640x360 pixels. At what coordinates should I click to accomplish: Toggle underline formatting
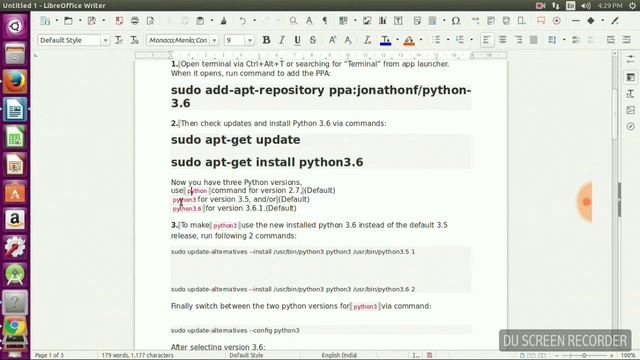tap(297, 40)
